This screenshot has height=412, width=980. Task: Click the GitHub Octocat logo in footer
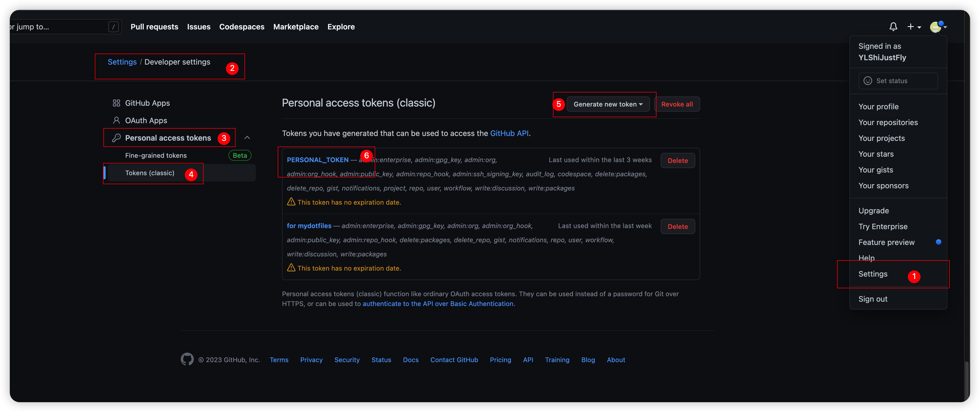point(187,359)
